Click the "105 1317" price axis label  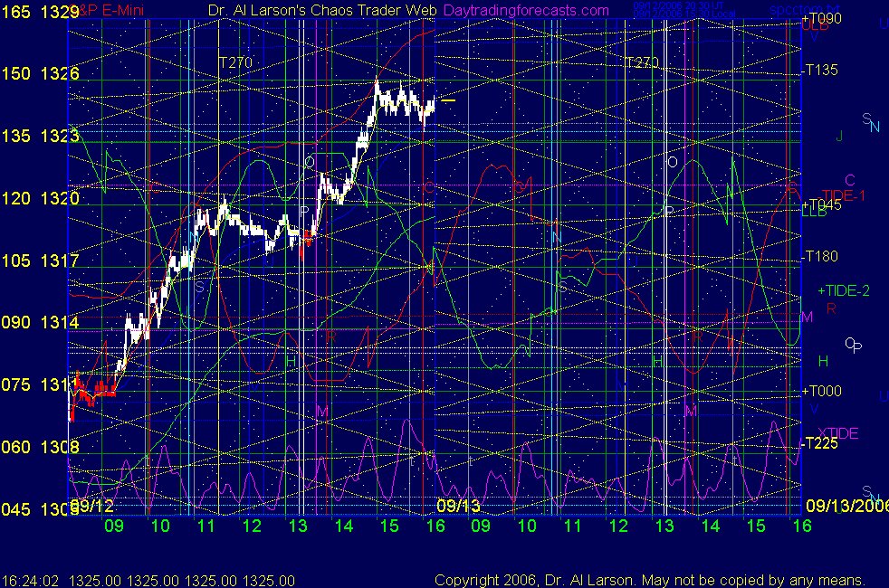pos(40,261)
